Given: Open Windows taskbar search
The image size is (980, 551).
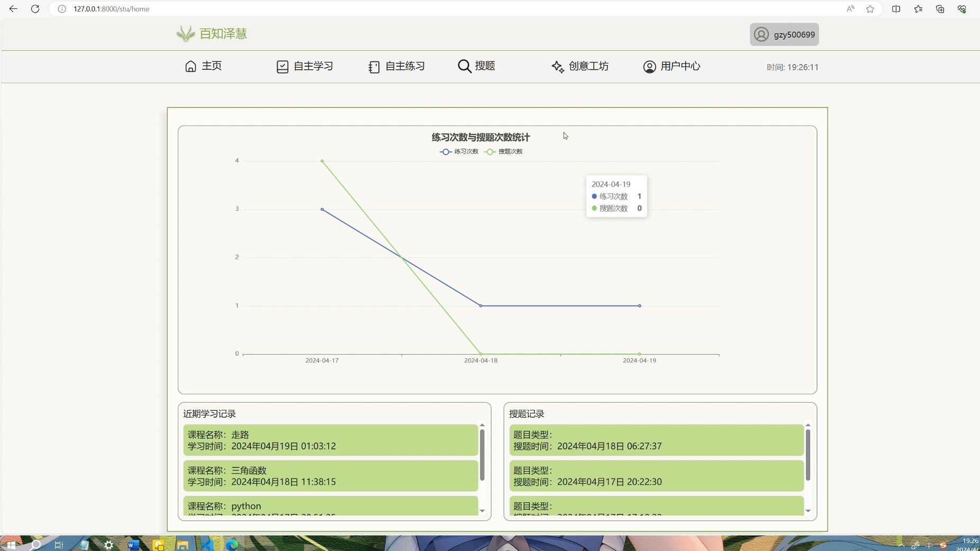Looking at the screenshot, I should click(35, 545).
